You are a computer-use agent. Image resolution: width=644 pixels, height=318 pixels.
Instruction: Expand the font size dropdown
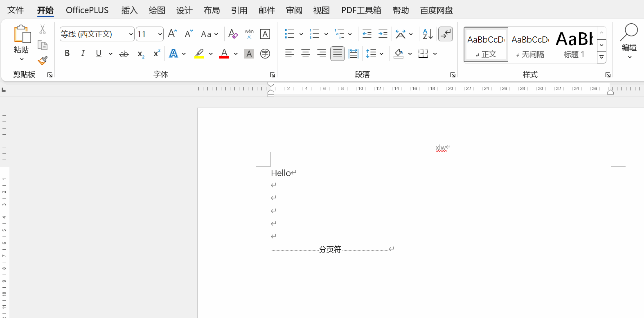(x=160, y=34)
